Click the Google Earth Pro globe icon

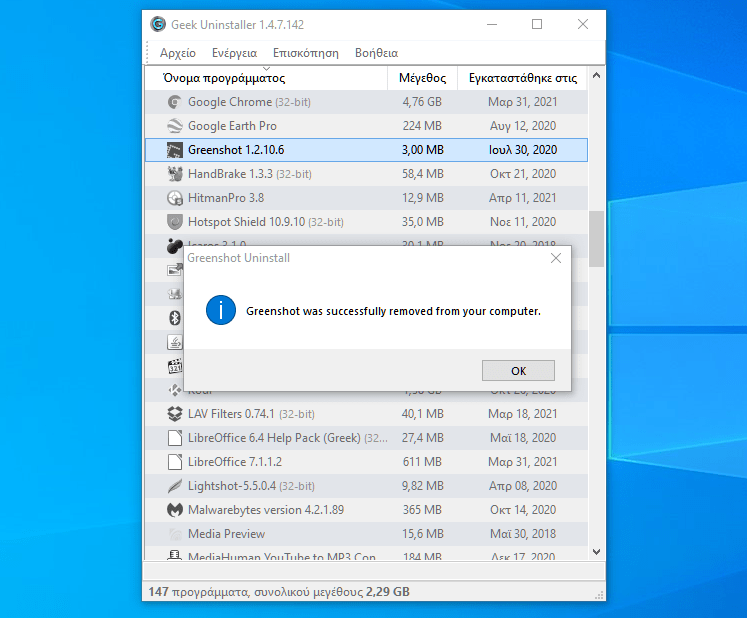175,126
